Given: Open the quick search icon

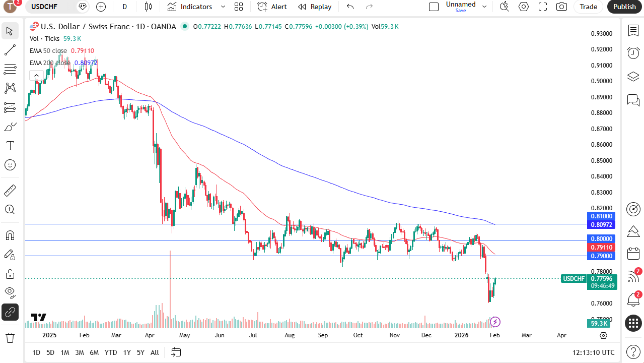Looking at the screenshot, I should click(504, 7).
